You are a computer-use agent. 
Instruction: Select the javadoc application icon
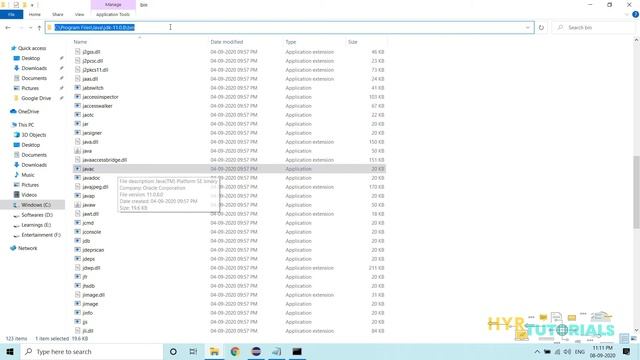[x=78, y=178]
